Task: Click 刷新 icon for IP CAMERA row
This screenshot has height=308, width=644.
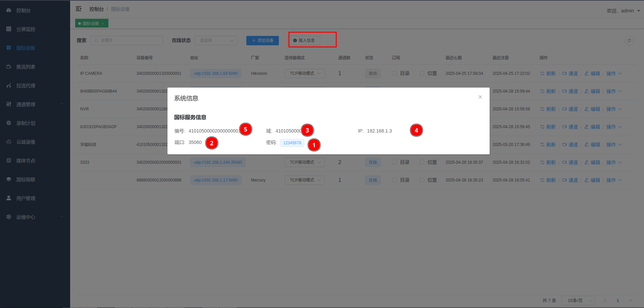Action: pos(542,73)
